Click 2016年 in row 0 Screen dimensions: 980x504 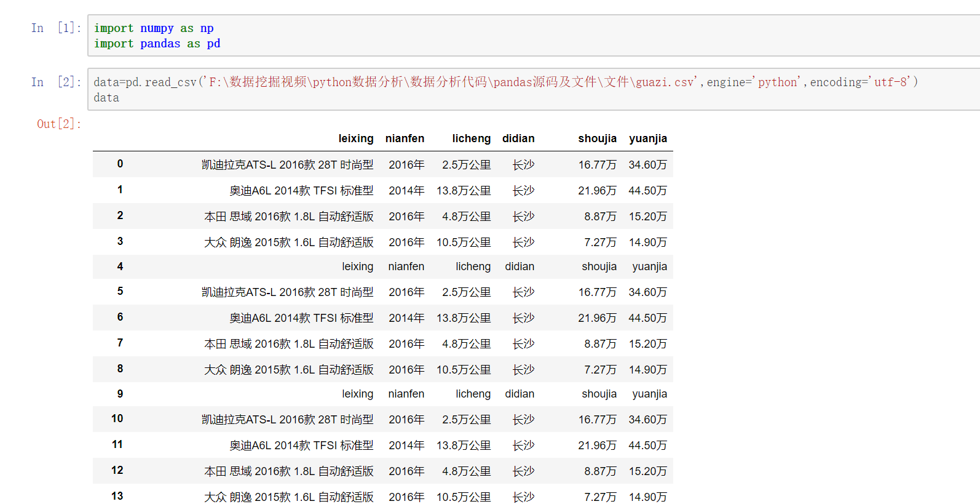406,165
